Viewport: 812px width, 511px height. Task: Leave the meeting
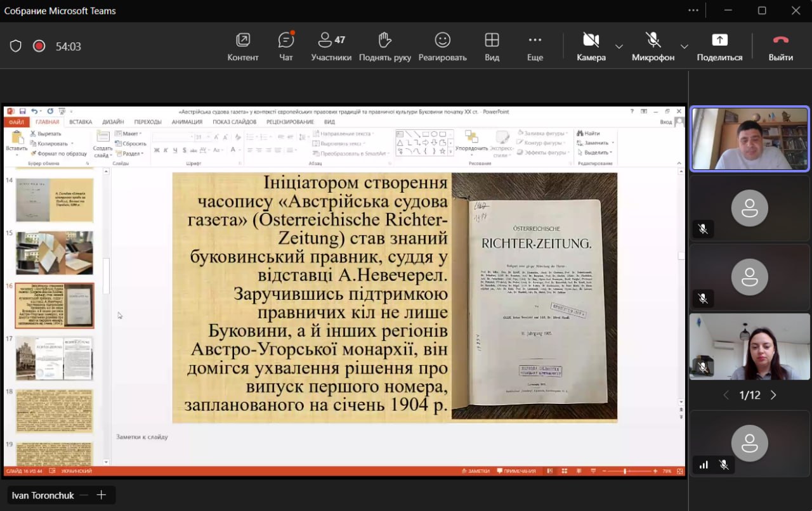tap(781, 47)
